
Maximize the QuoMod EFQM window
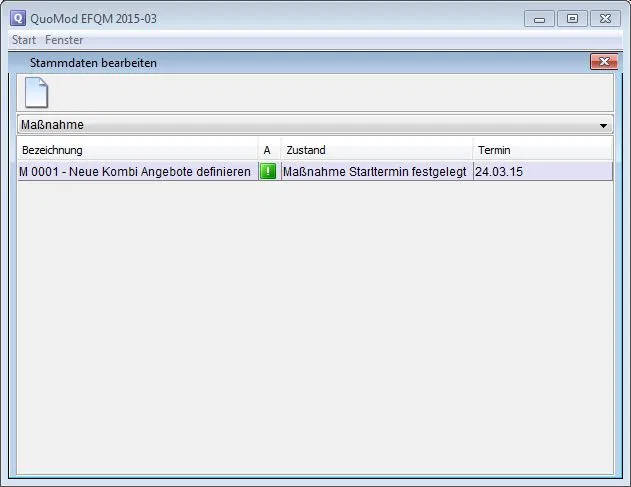point(572,18)
